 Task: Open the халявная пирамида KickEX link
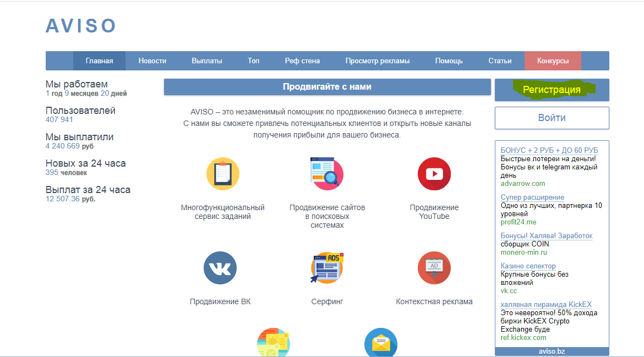[546, 305]
